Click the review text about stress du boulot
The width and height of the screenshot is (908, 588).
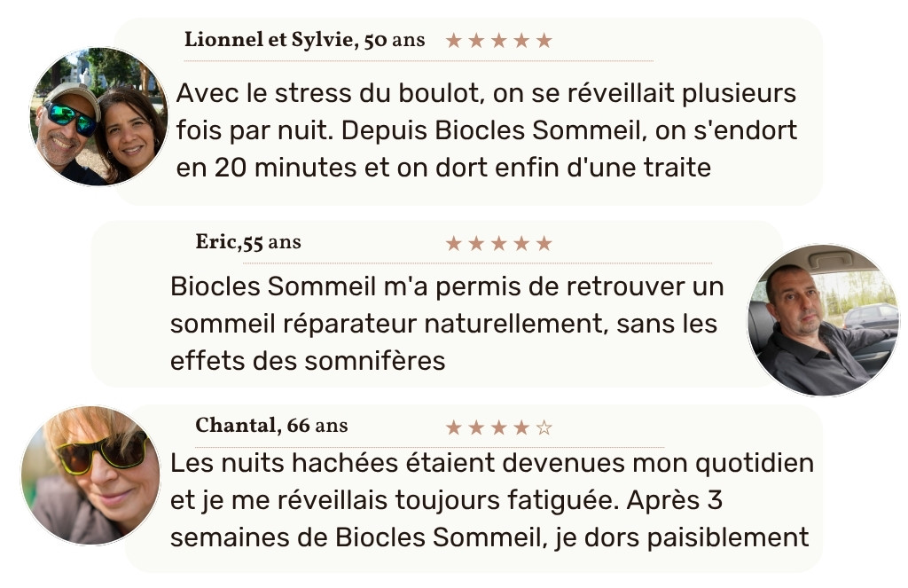487,130
